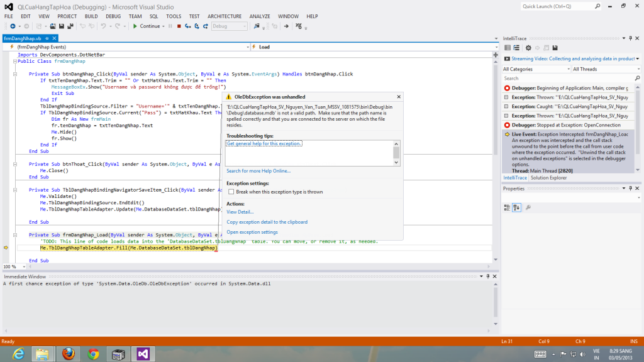Click the Find in Files toolbar icon
The image size is (644, 362).
tap(257, 26)
